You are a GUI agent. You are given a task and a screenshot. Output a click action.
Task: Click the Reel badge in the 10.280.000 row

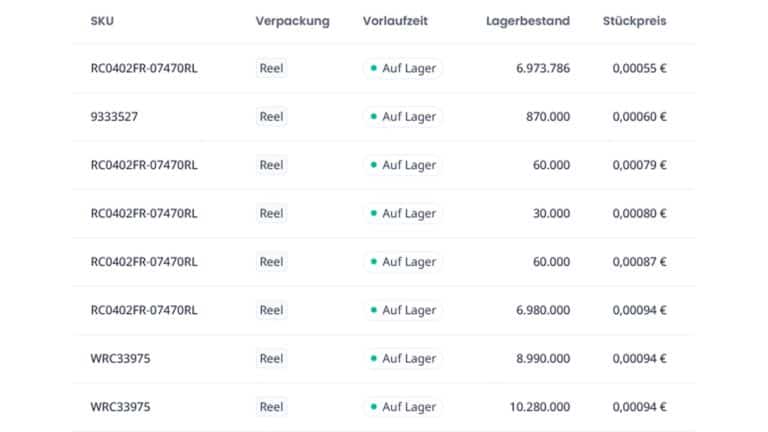[271, 407]
